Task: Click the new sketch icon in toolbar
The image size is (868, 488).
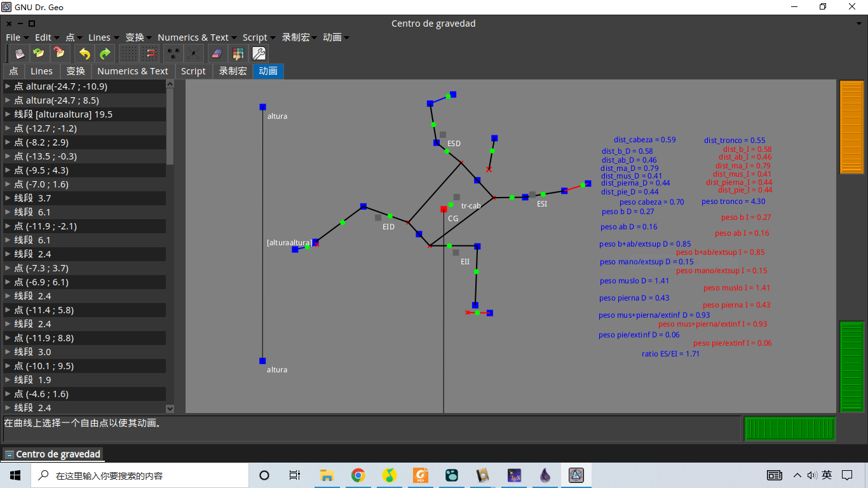Action: pyautogui.click(x=19, y=54)
